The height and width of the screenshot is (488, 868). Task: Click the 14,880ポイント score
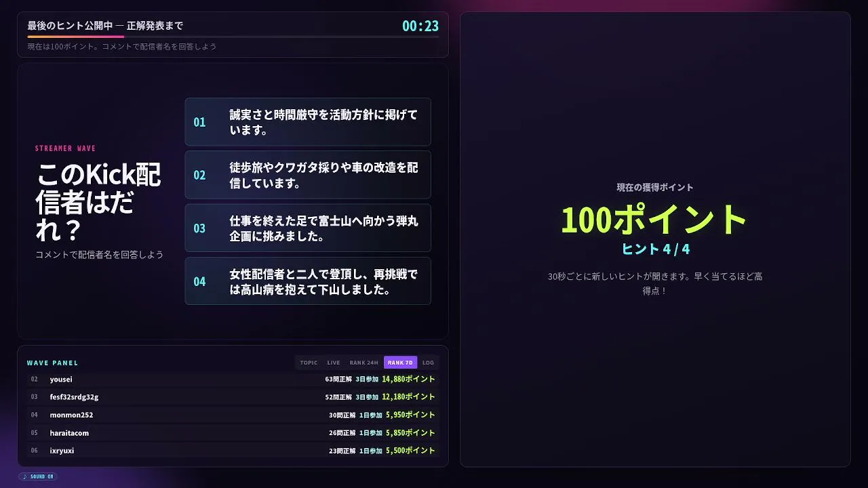[408, 380]
